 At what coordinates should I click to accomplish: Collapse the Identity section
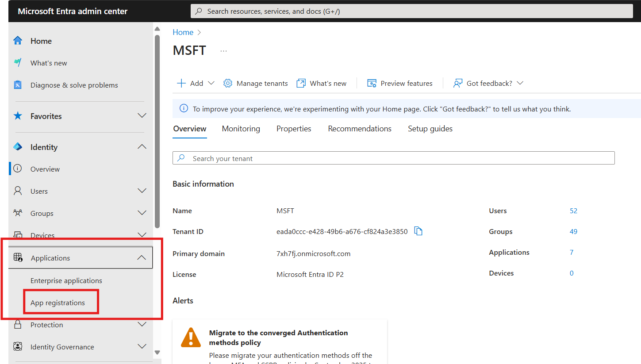click(x=142, y=146)
